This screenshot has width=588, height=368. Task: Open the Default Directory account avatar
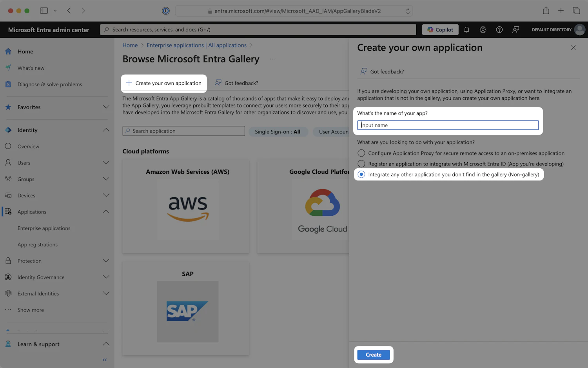point(580,29)
